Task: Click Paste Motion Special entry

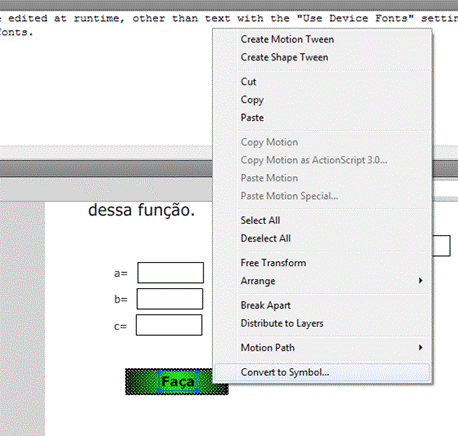Action: (x=322, y=196)
